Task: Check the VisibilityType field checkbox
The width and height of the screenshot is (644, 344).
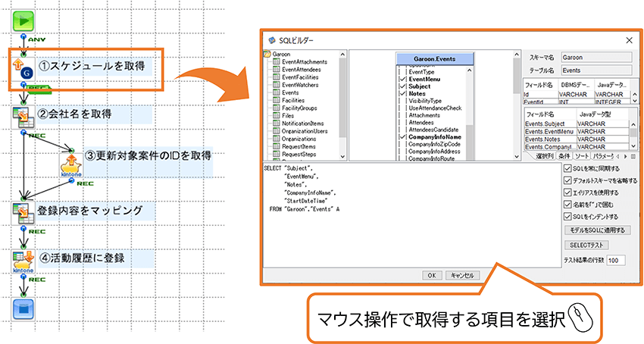Action: click(402, 101)
